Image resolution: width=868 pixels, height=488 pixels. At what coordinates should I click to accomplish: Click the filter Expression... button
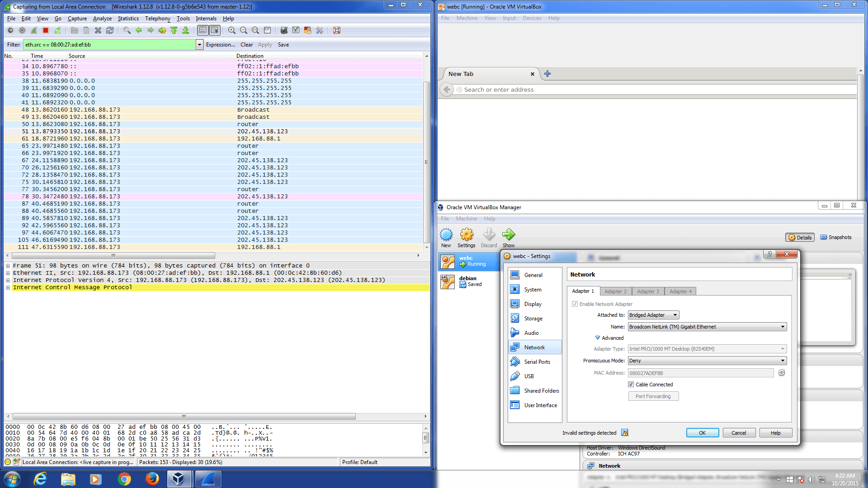click(221, 45)
